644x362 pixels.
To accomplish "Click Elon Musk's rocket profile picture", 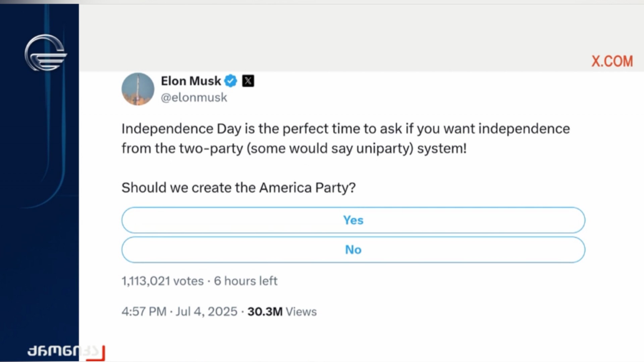I will (138, 89).
